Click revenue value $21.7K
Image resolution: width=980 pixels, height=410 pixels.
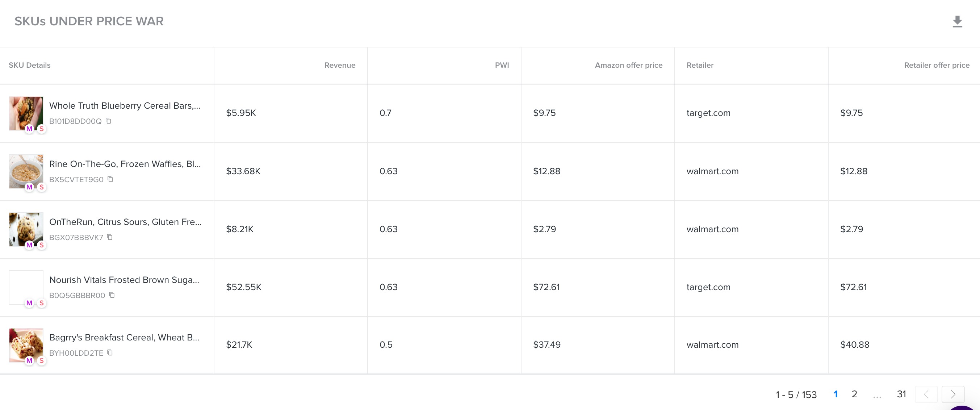(239, 344)
